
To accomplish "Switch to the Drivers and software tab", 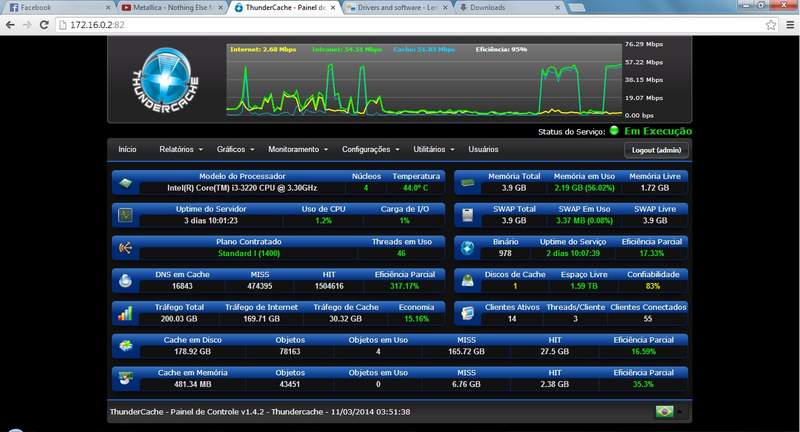I will click(396, 8).
